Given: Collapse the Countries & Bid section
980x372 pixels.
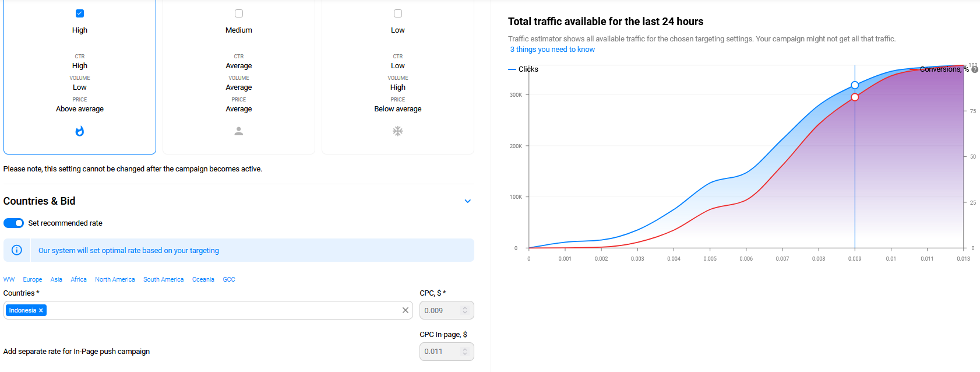Looking at the screenshot, I should tap(467, 201).
